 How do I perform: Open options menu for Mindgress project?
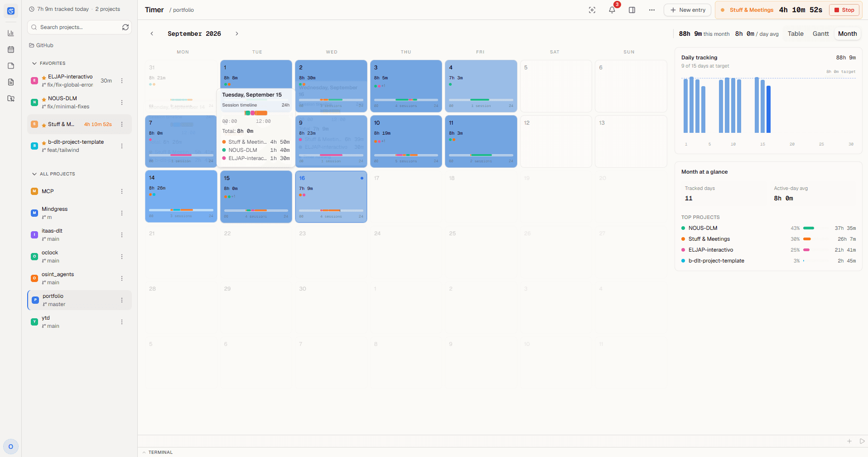pos(122,213)
